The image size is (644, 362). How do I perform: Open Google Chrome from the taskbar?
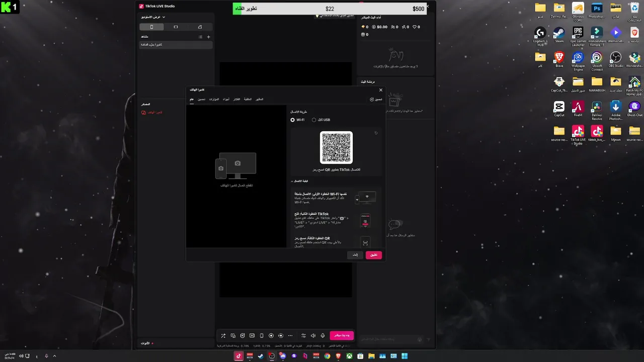[327, 356]
